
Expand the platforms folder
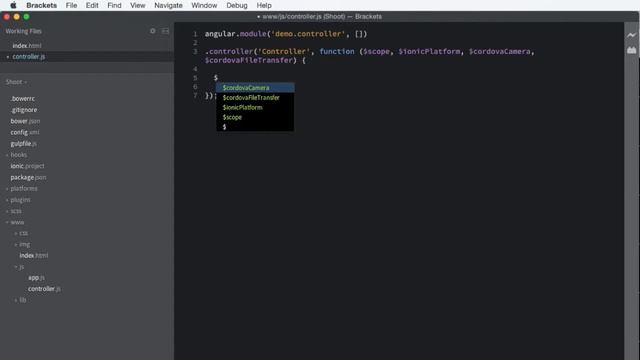[24, 189]
